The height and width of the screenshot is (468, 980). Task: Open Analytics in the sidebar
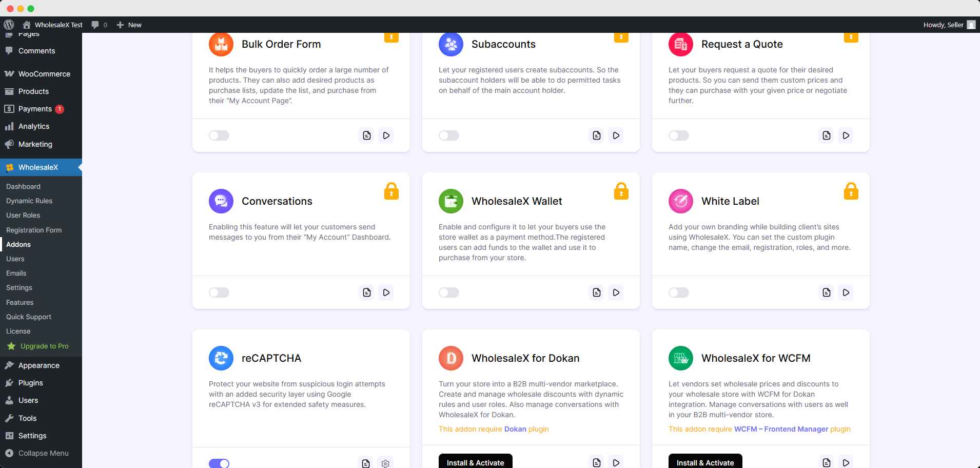[41, 126]
